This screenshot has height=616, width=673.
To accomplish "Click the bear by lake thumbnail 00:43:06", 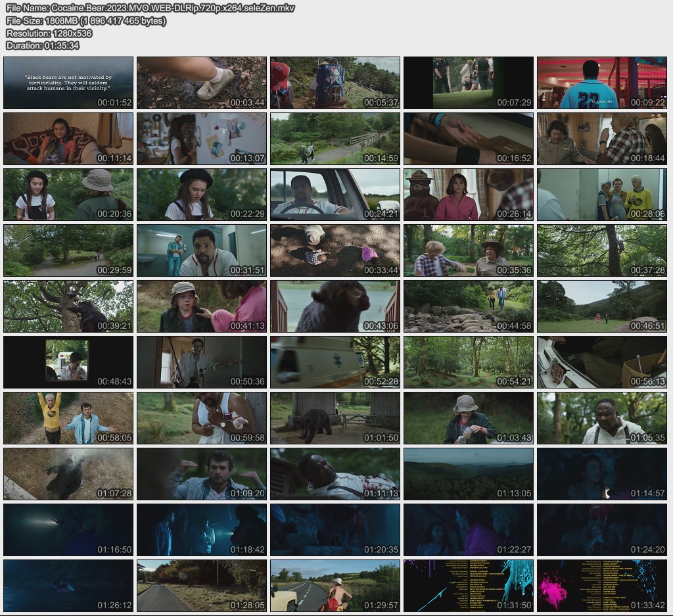I will pyautogui.click(x=335, y=306).
